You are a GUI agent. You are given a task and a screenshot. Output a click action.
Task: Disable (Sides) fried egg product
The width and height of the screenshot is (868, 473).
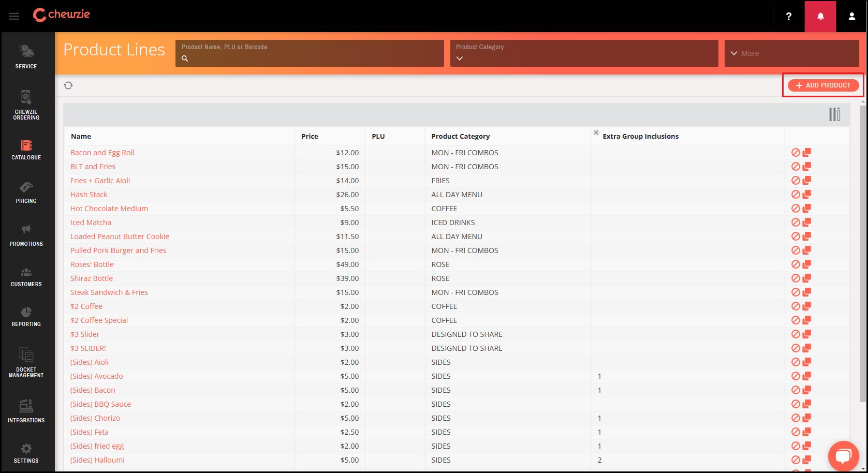click(x=796, y=446)
